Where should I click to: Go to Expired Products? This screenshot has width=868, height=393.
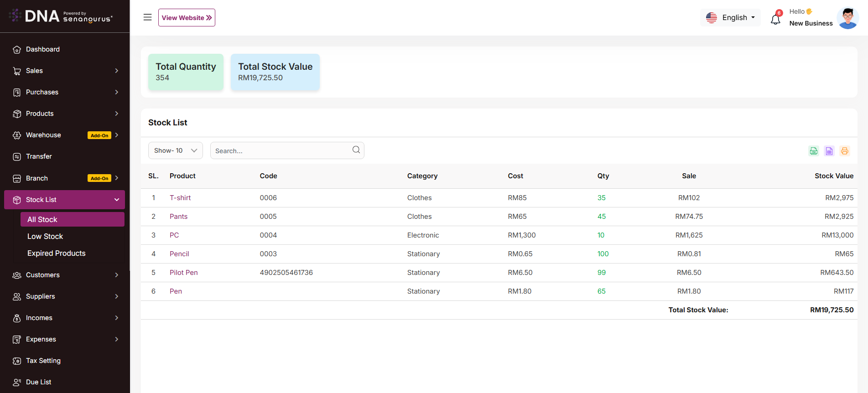pyautogui.click(x=57, y=253)
